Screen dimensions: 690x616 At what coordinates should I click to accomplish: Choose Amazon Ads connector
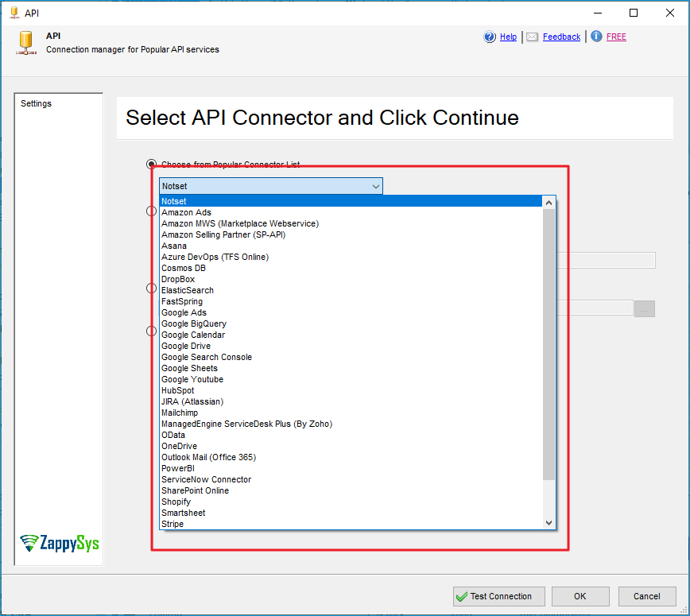coord(351,212)
